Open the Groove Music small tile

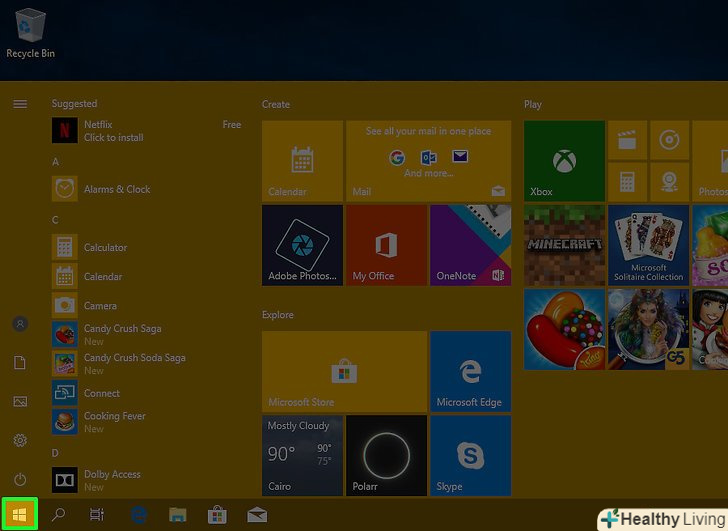click(x=670, y=140)
